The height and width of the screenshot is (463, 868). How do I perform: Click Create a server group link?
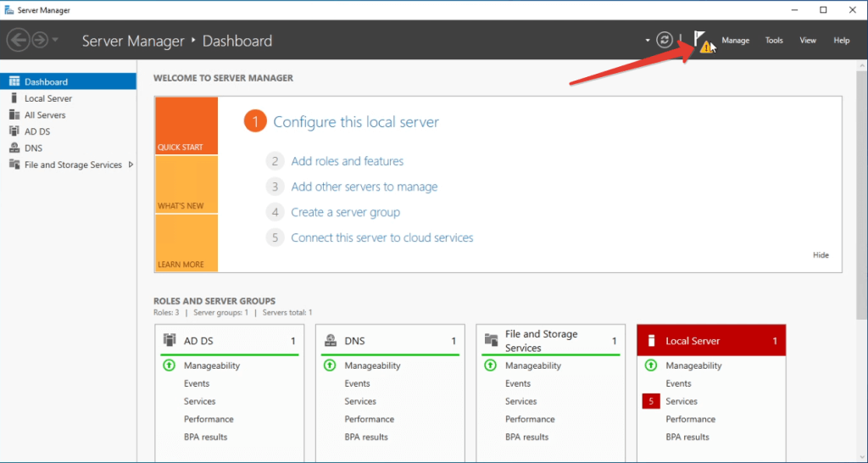(346, 212)
